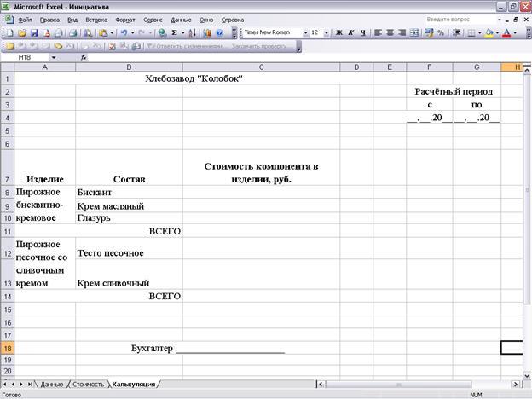Click the Percent Style icon
532x399 pixels.
(440, 32)
